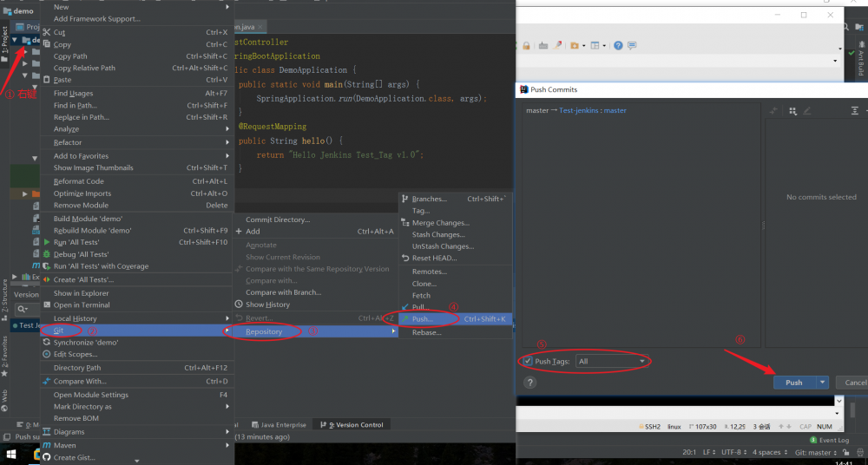Viewport: 868px width, 465px height.
Task: Open the Push button dropdown arrow
Action: (x=823, y=382)
